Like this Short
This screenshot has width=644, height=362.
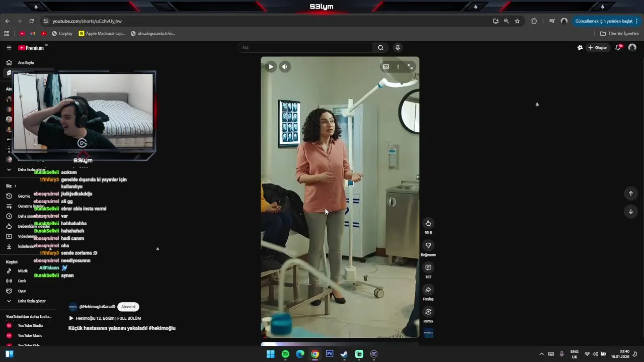tap(428, 223)
